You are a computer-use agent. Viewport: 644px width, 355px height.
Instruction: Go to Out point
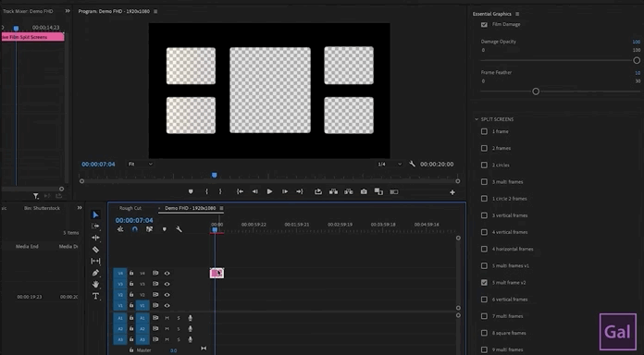coord(300,191)
